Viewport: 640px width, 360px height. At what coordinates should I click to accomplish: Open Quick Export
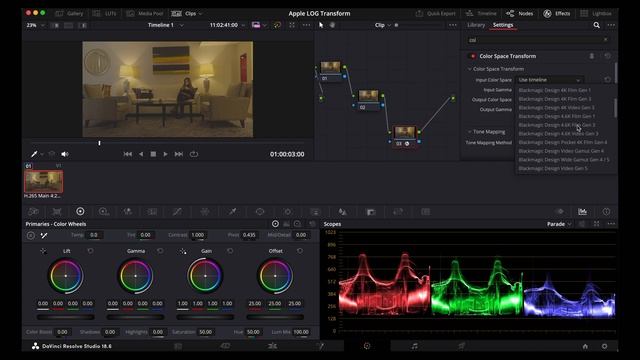click(436, 13)
